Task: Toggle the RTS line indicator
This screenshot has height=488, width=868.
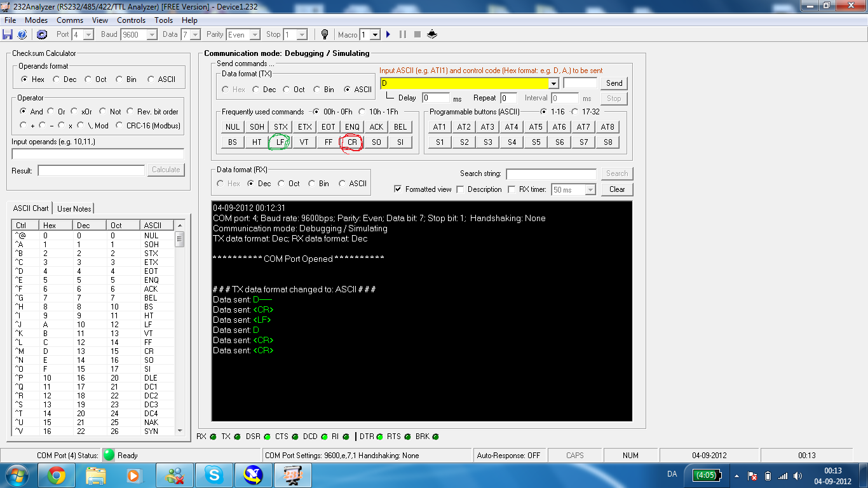Action: point(407,437)
